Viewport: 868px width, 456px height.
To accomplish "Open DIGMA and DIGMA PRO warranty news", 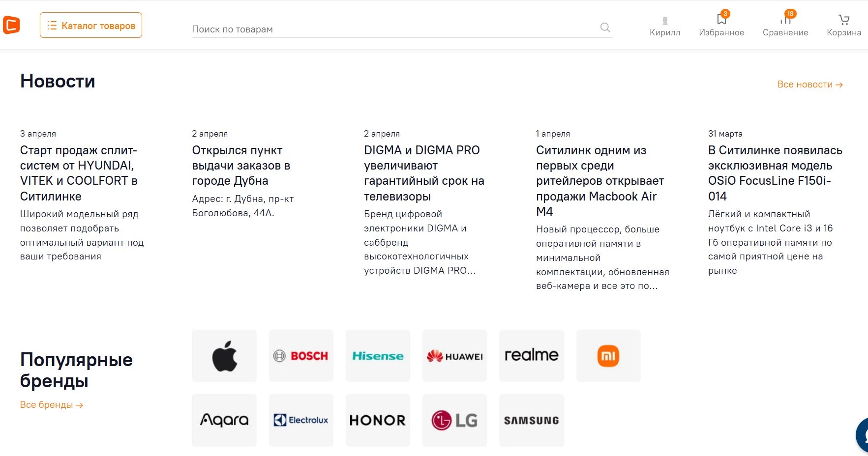I will [424, 173].
